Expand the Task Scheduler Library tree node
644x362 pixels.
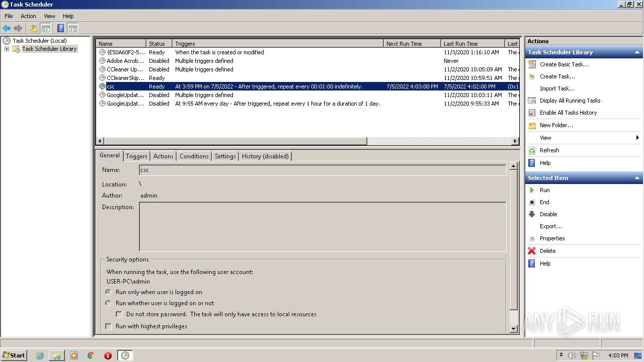click(7, 49)
